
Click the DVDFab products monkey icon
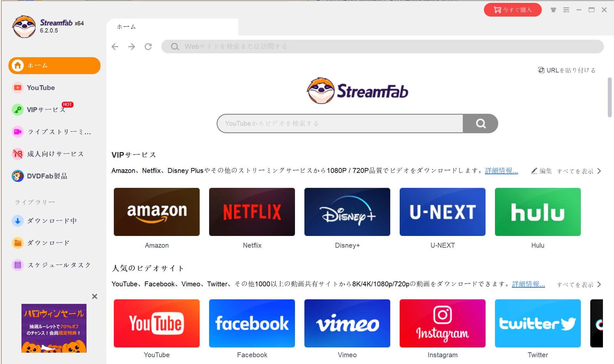pos(18,176)
